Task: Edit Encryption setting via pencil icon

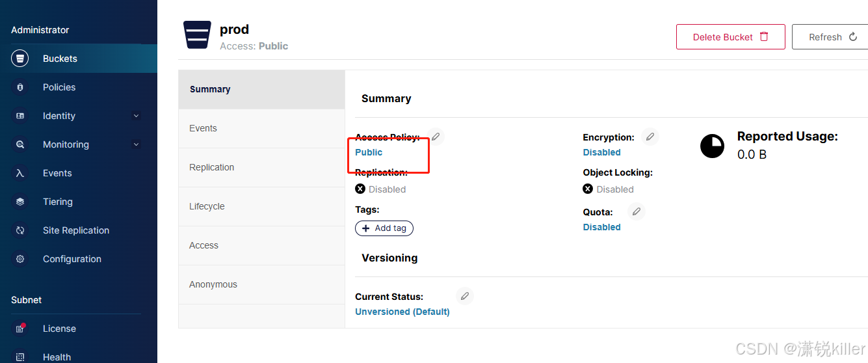Action: [650, 137]
